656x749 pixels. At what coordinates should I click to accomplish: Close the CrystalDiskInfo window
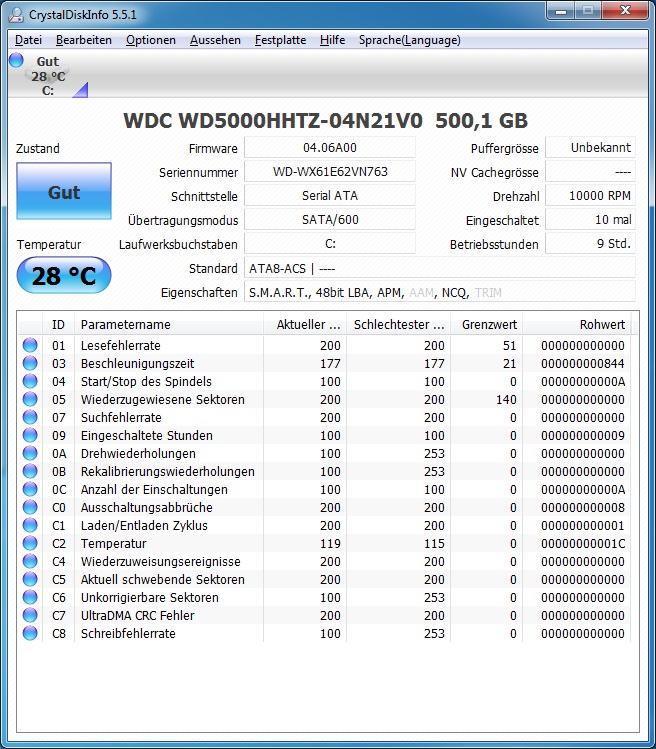624,11
